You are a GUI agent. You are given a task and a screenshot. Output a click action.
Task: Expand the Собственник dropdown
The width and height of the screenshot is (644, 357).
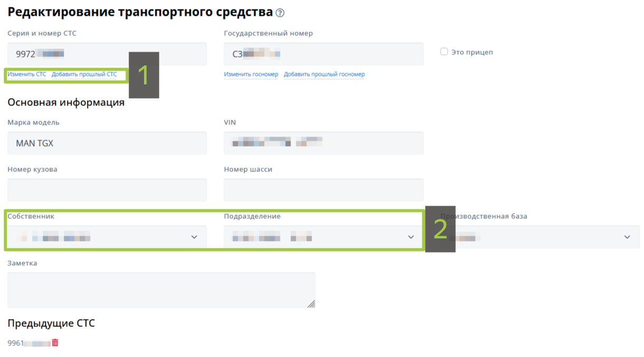coord(194,237)
